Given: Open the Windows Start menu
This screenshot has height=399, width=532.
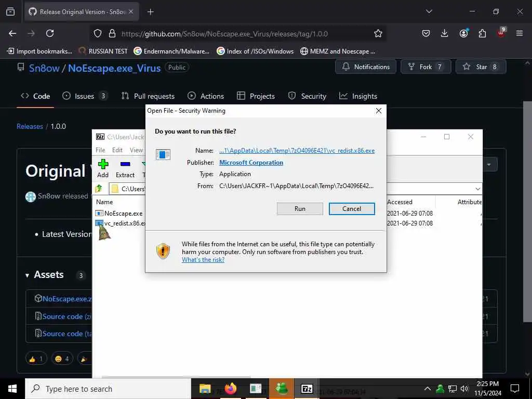Looking at the screenshot, I should click(x=12, y=389).
